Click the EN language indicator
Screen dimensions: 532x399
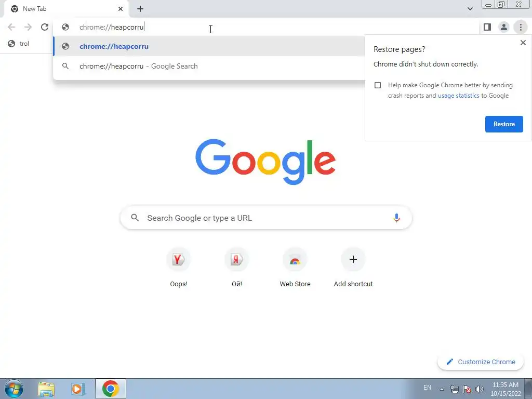click(x=427, y=388)
